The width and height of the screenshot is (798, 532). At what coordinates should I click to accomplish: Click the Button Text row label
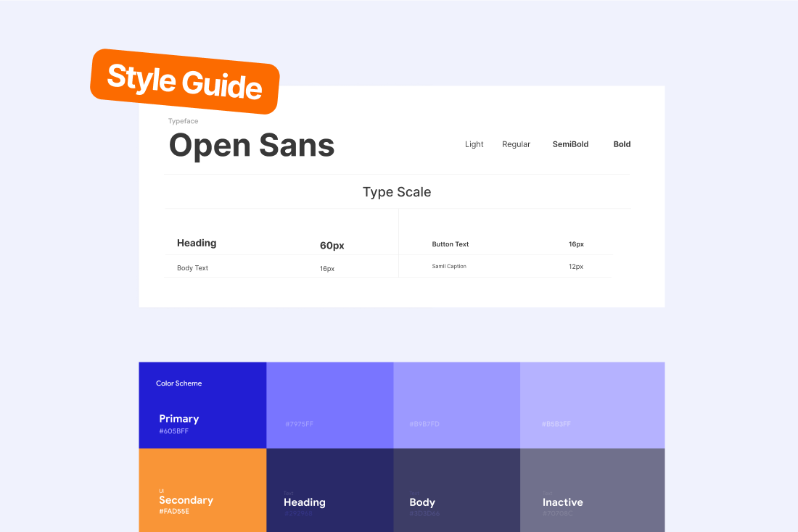tap(451, 244)
